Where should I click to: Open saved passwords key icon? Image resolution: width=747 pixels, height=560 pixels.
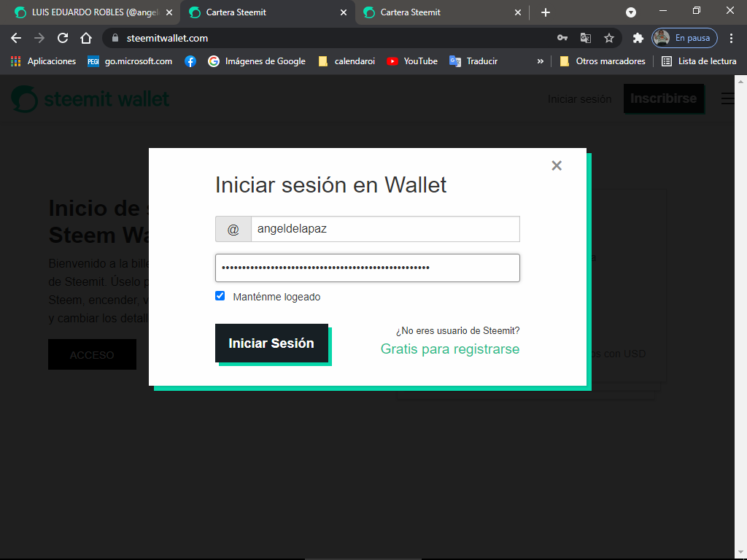point(562,38)
